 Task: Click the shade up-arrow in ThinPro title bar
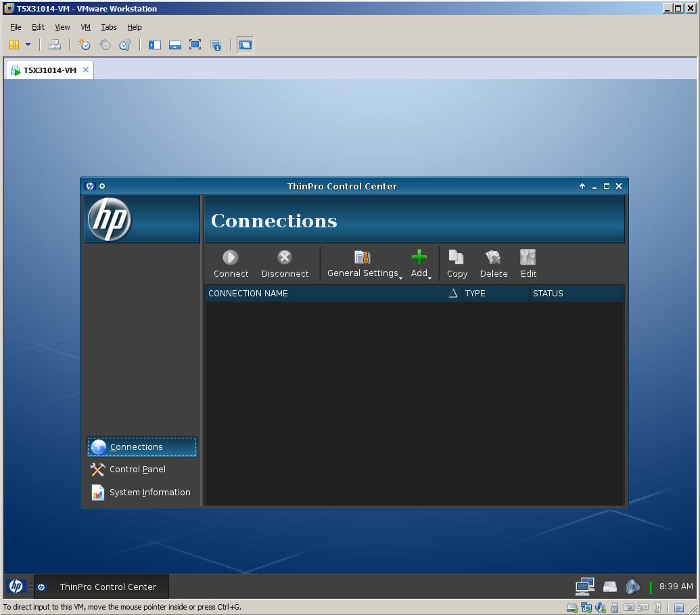(582, 186)
